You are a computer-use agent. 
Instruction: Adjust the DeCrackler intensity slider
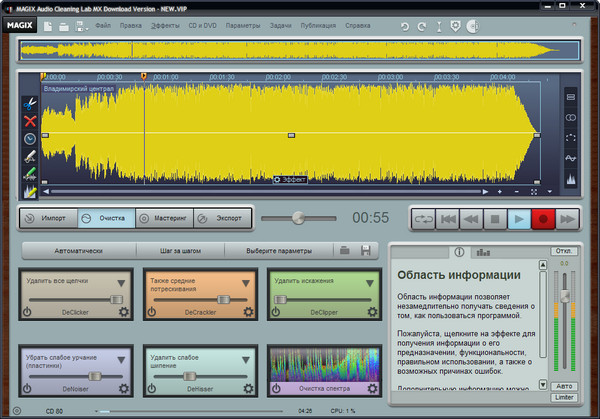(x=224, y=299)
